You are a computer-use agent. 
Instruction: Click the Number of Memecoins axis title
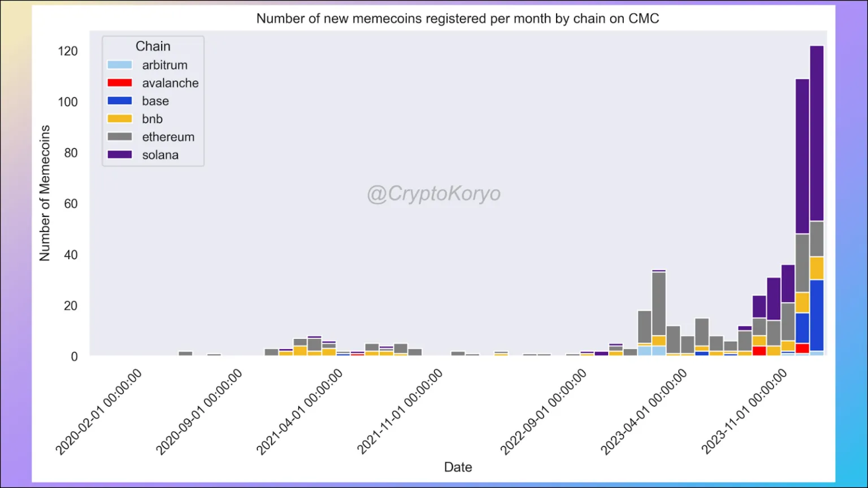[x=45, y=193]
